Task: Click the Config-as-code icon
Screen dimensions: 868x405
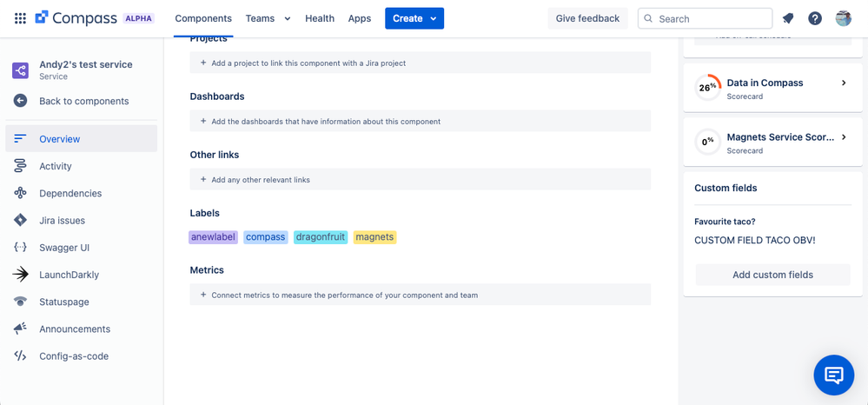Action: (x=21, y=355)
